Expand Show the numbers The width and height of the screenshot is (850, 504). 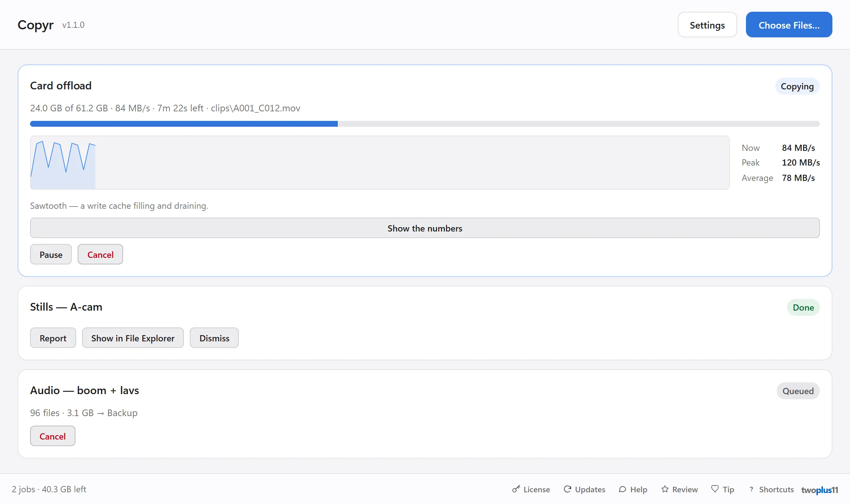coord(425,228)
